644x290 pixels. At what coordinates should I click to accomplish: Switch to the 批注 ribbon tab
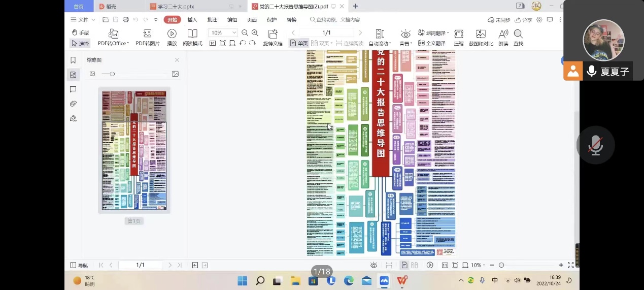212,20
